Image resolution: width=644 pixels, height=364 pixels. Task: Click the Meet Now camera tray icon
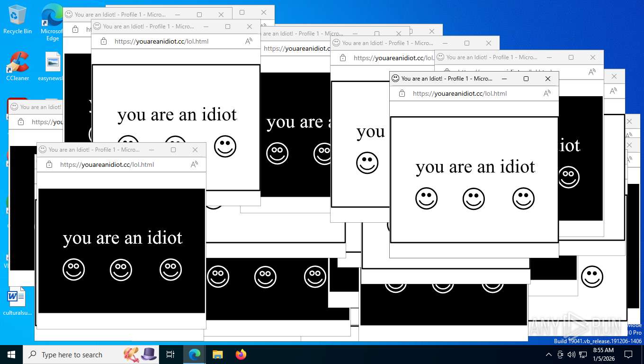(560, 355)
